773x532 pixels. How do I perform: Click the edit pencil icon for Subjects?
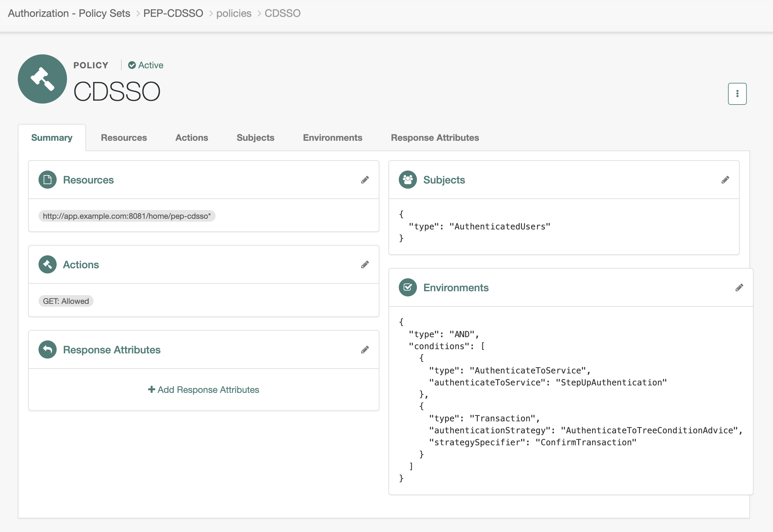(725, 180)
